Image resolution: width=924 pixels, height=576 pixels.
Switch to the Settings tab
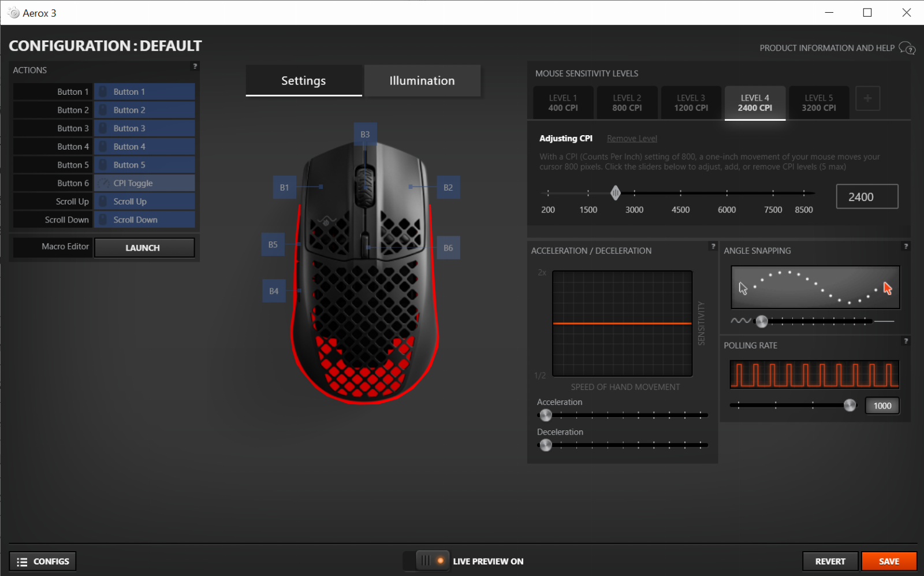point(304,80)
